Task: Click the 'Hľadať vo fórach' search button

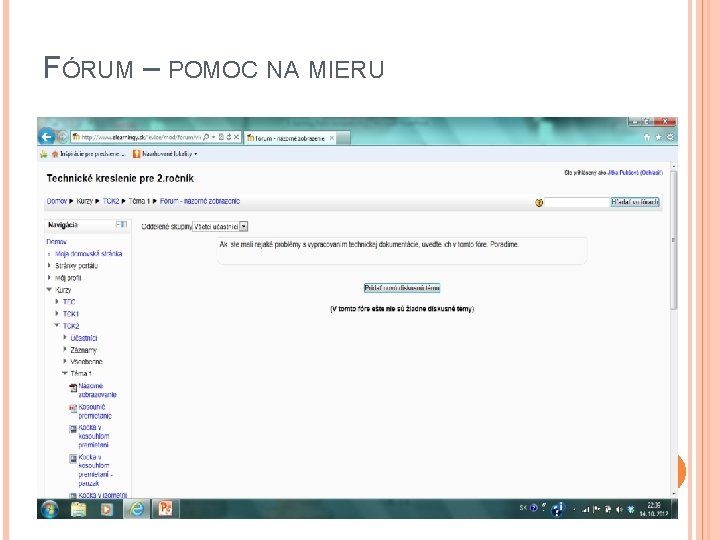Action: pos(635,202)
